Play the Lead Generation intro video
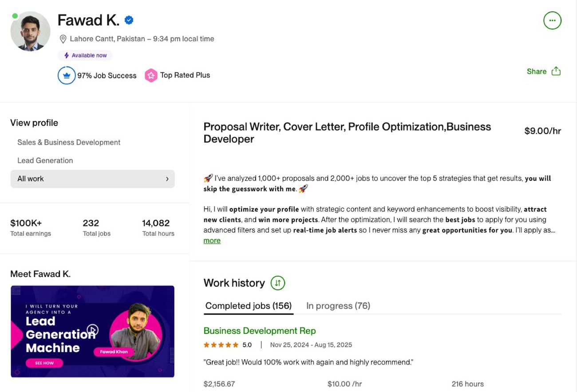Image resolution: width=577 pixels, height=392 pixels. [92, 330]
